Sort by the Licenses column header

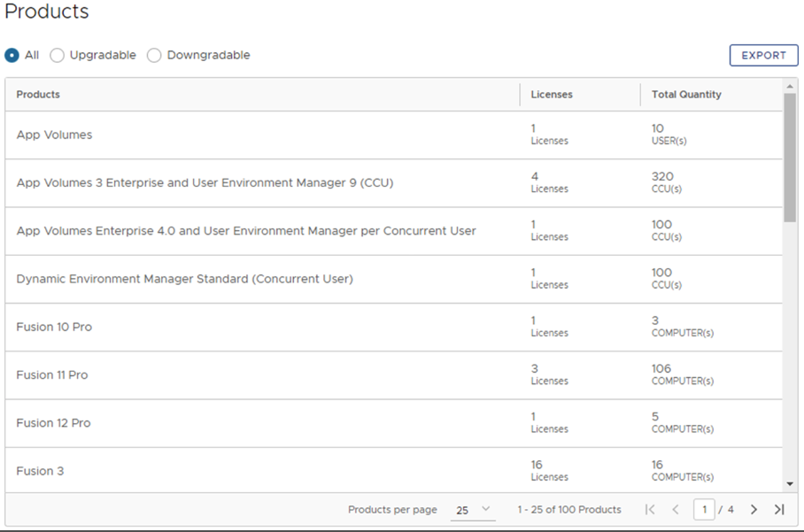tap(552, 95)
